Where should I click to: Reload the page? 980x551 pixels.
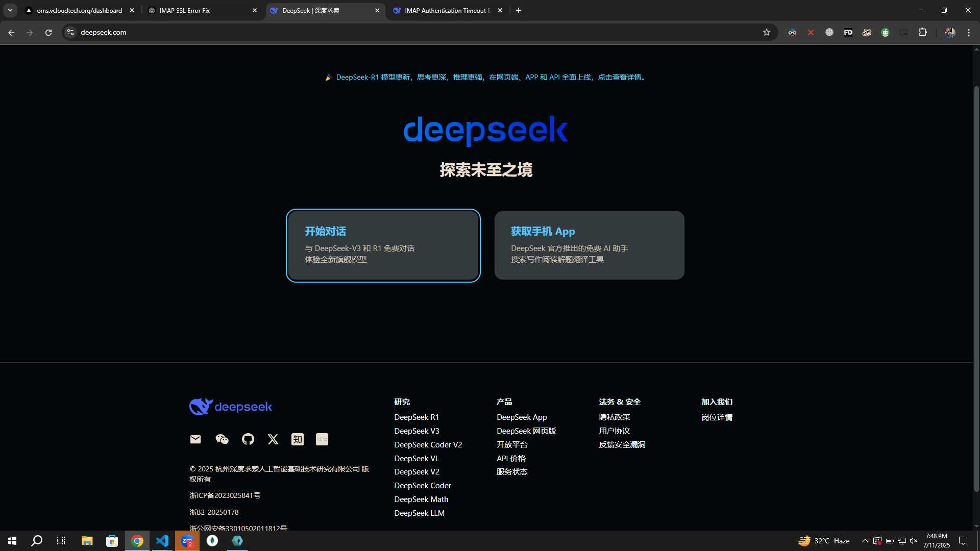[48, 32]
